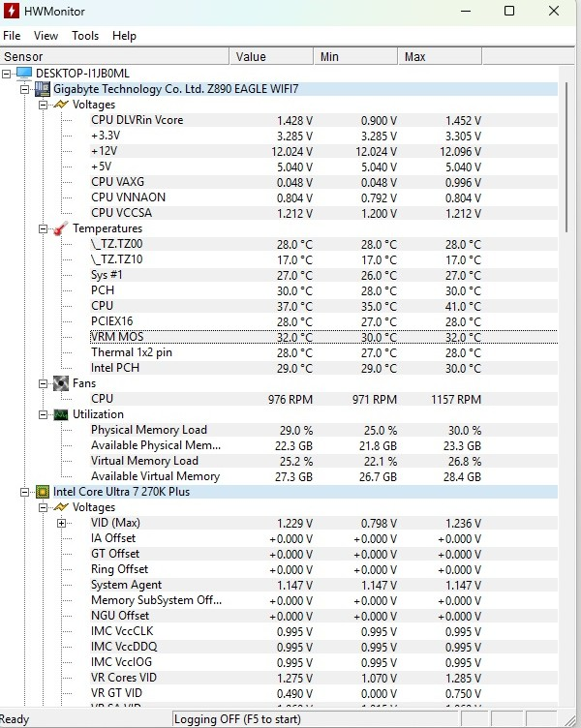This screenshot has height=728, width=581.
Task: Collapse the Gigabyte Z890 EAGLE node
Action: click(x=24, y=89)
